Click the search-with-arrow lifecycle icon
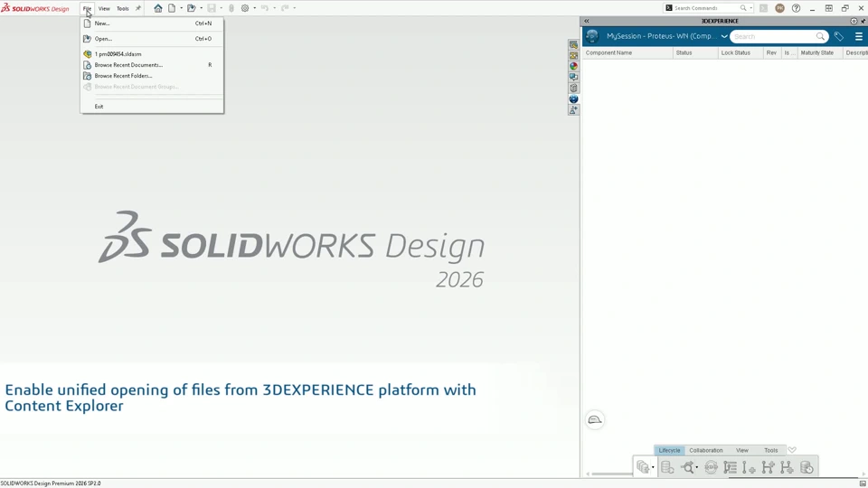The width and height of the screenshot is (868, 488). click(687, 467)
